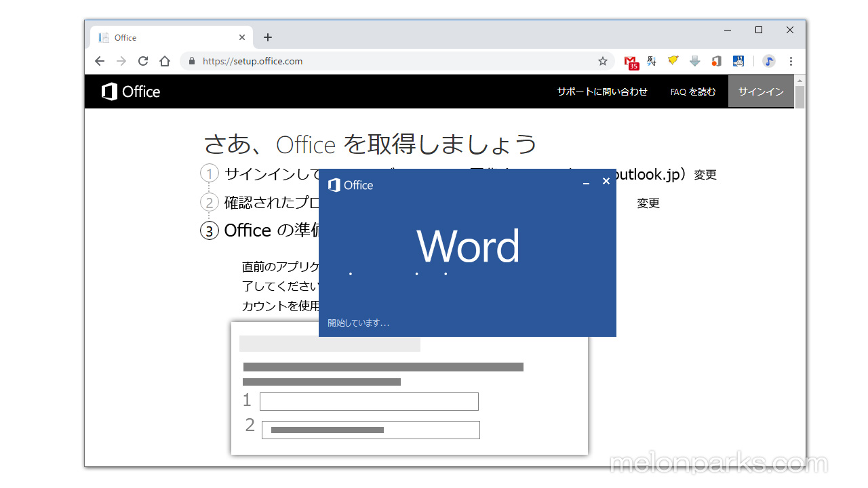Click the padlock site info icon

192,61
